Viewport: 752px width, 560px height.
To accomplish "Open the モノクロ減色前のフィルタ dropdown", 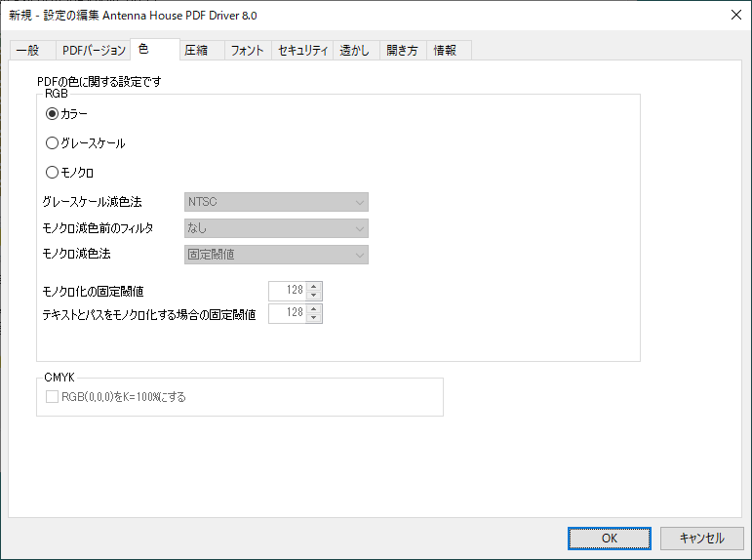I will pyautogui.click(x=276, y=228).
